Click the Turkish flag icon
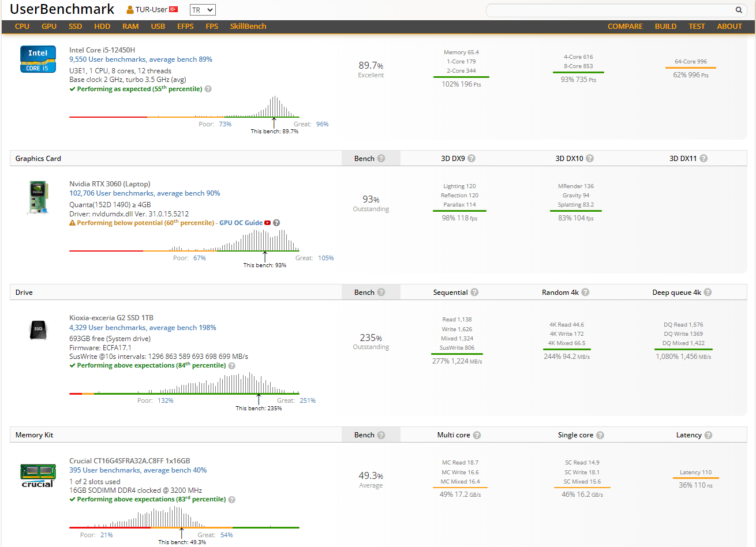The height and width of the screenshot is (547, 756). coord(174,9)
